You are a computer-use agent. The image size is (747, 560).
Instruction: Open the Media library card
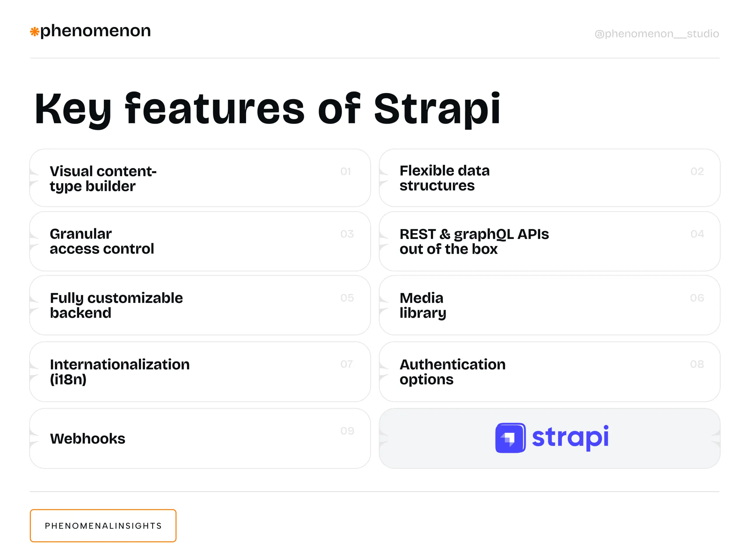tap(549, 305)
